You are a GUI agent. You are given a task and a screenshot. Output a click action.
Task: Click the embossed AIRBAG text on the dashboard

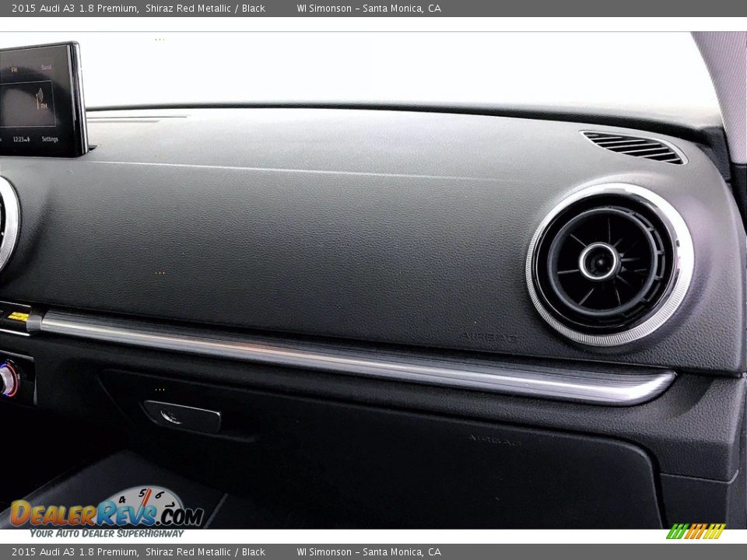(x=489, y=338)
